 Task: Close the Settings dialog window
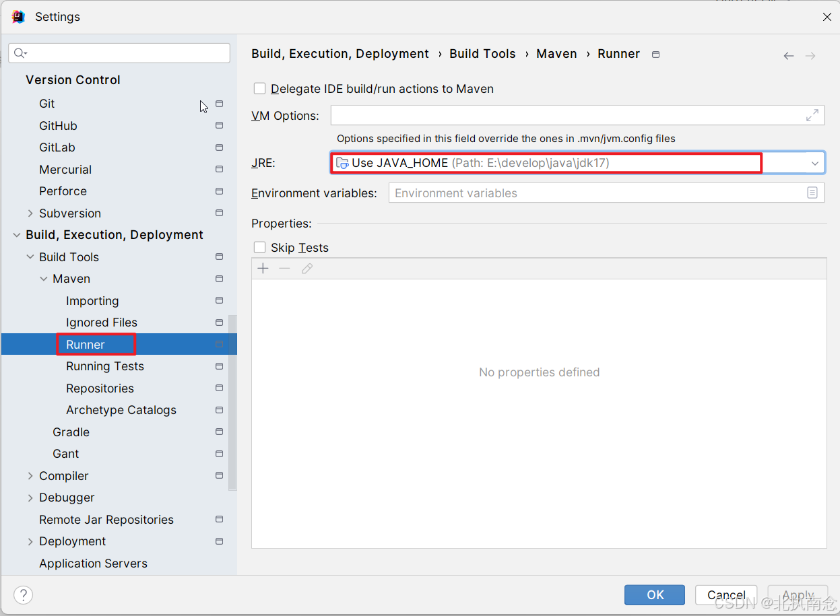[x=827, y=17]
